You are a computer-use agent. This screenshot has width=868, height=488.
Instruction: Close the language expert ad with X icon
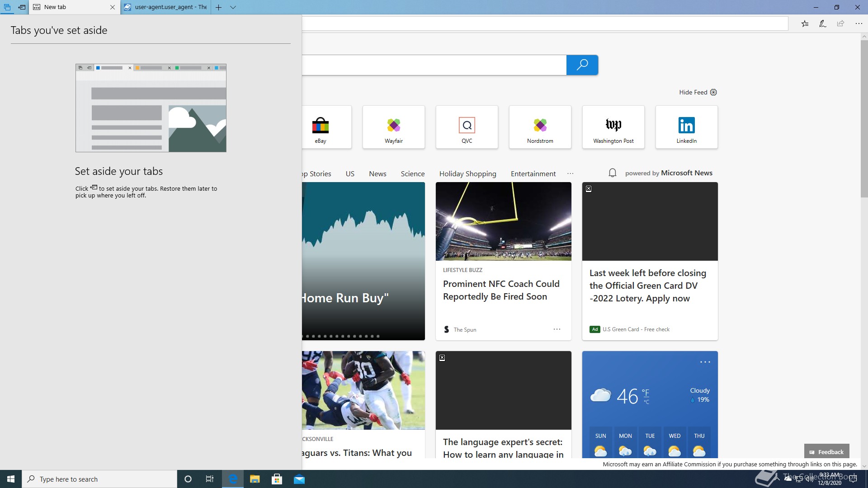click(x=442, y=358)
